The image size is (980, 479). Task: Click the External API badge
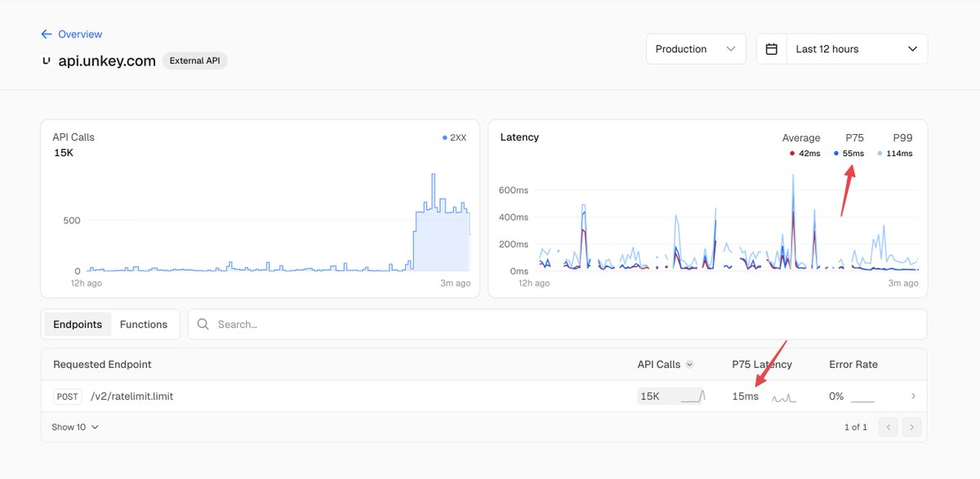tap(194, 60)
